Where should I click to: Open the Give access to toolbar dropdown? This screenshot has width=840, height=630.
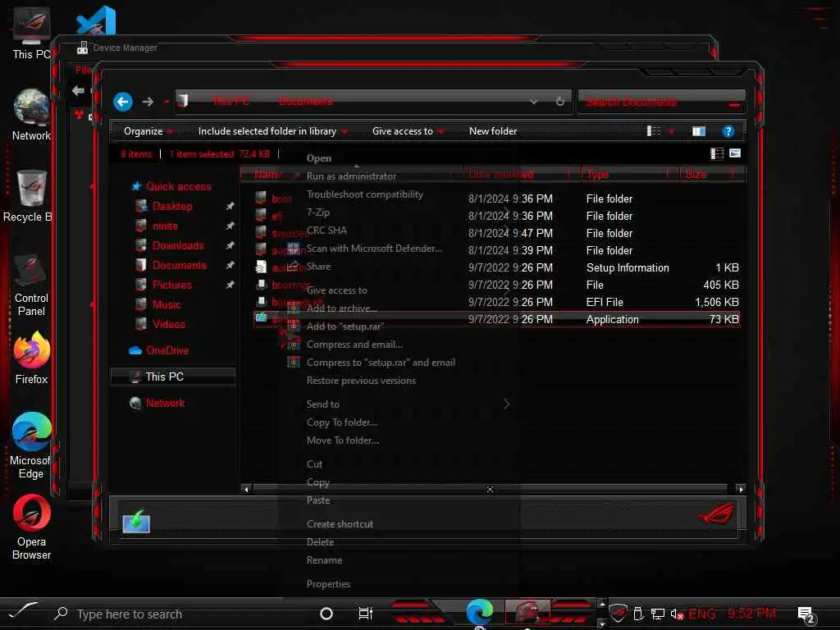point(409,131)
